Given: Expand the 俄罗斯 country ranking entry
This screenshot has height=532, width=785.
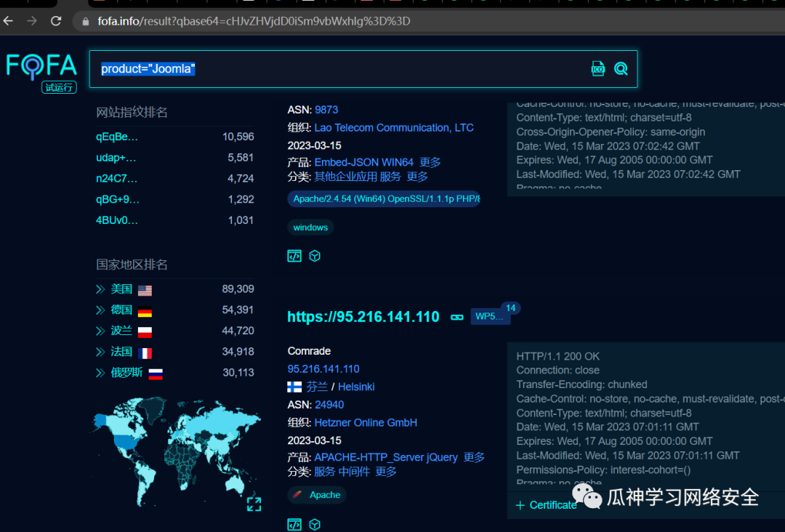Looking at the screenshot, I should (x=100, y=373).
